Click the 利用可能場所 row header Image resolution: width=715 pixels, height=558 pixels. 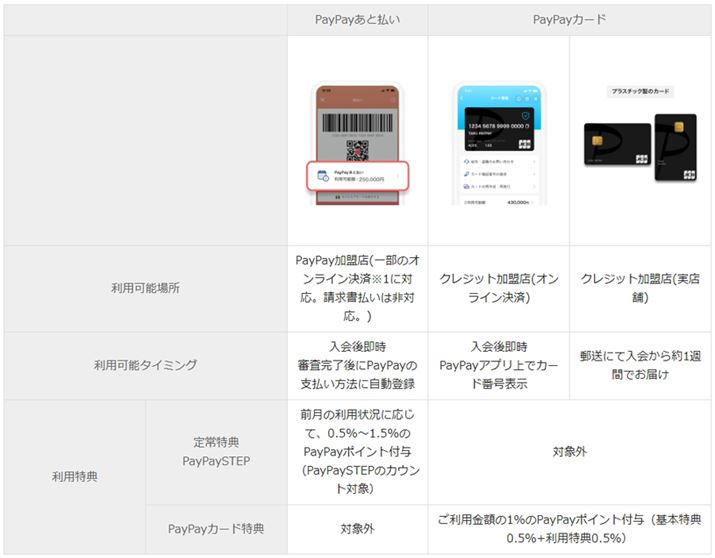[x=145, y=288]
